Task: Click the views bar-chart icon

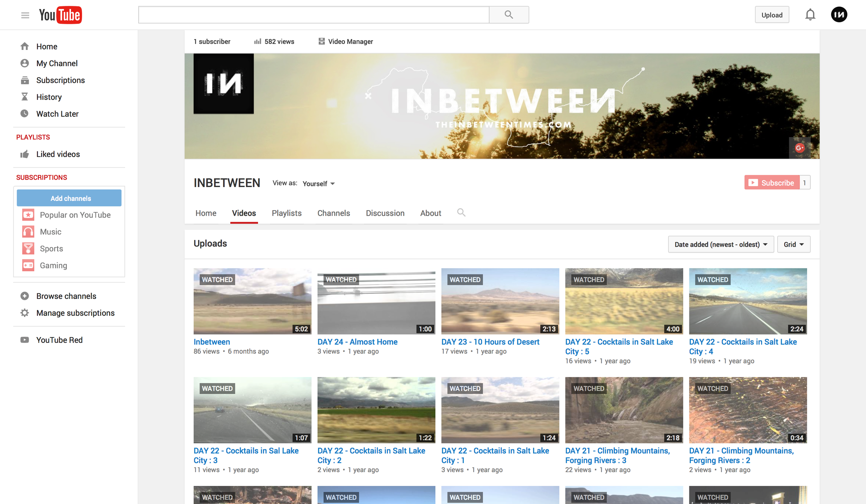Action: pyautogui.click(x=257, y=42)
